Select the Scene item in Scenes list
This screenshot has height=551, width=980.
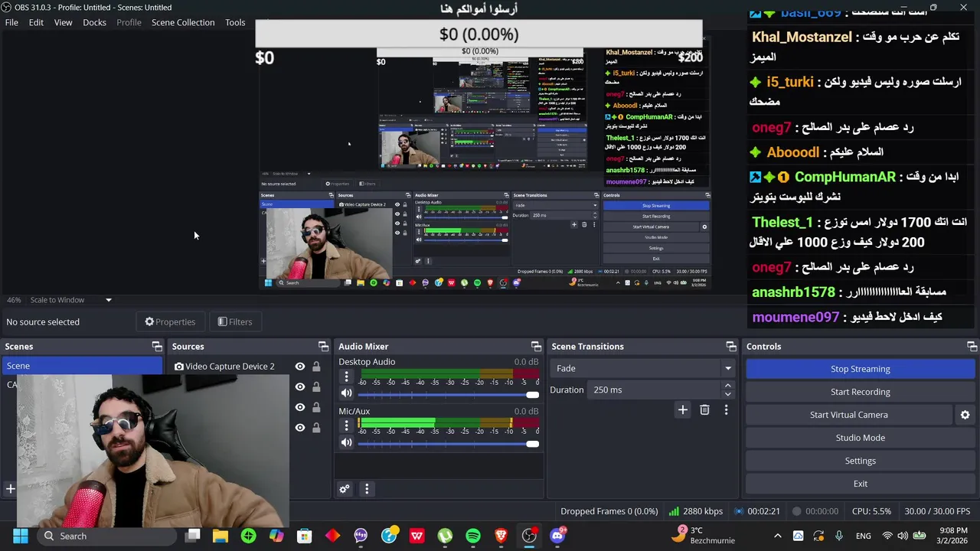[x=82, y=366]
